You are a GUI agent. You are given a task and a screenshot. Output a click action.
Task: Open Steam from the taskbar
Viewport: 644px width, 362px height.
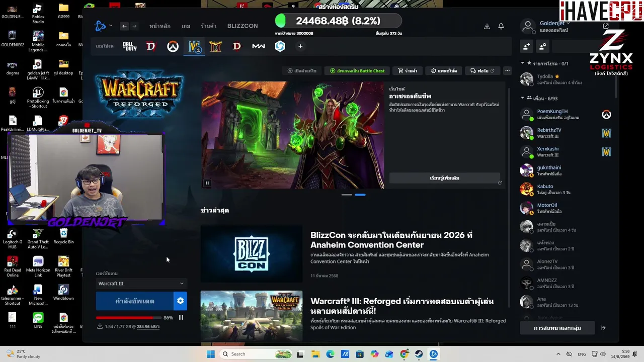[x=419, y=354]
